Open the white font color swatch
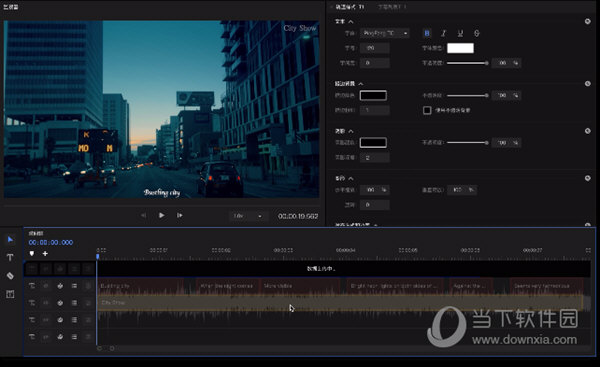Image resolution: width=600 pixels, height=367 pixels. click(x=460, y=48)
